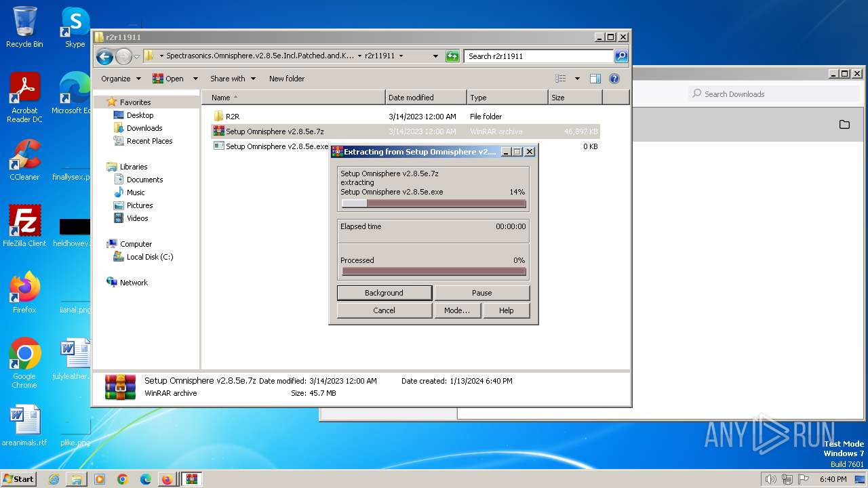Open Documents library
Viewport: 868px width, 488px height.
tap(144, 180)
